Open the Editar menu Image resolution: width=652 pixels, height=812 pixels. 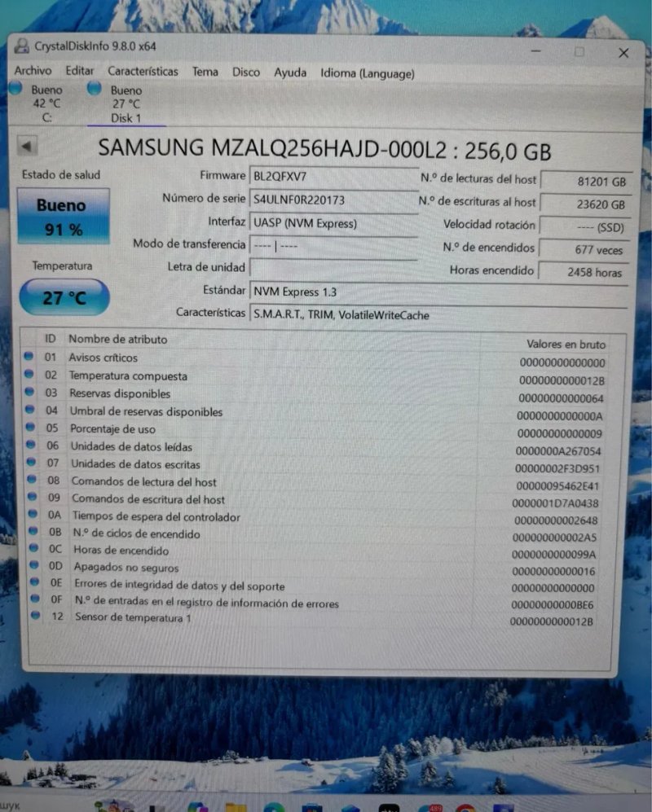point(80,71)
